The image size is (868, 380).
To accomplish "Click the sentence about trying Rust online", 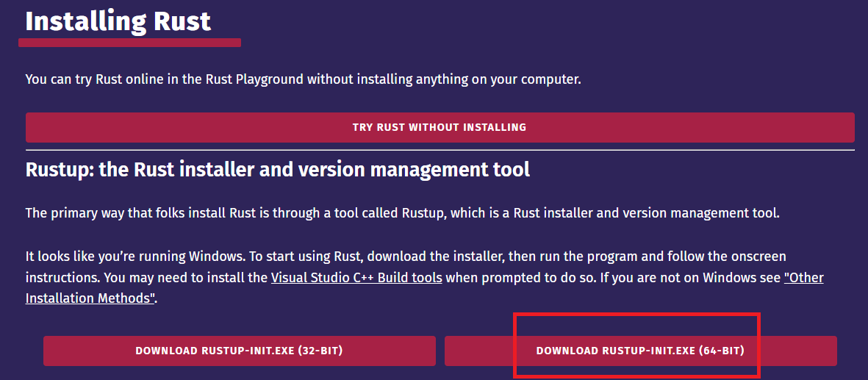I will (304, 79).
